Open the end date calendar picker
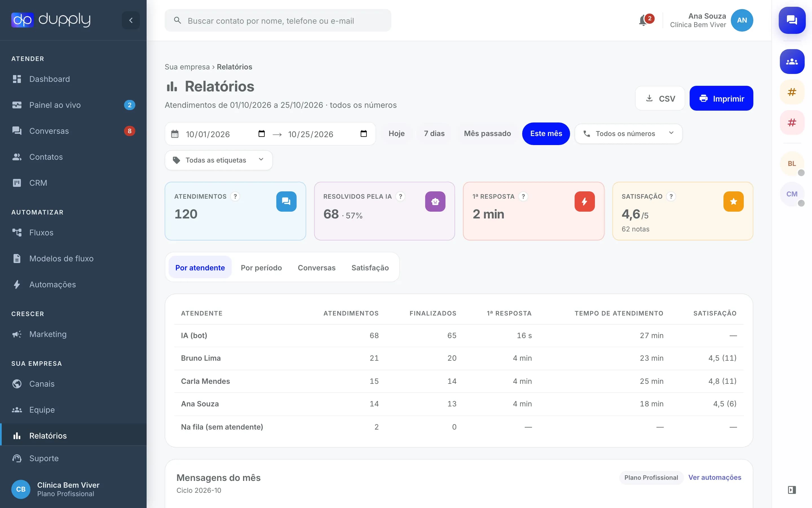The width and height of the screenshot is (812, 508). 363,134
